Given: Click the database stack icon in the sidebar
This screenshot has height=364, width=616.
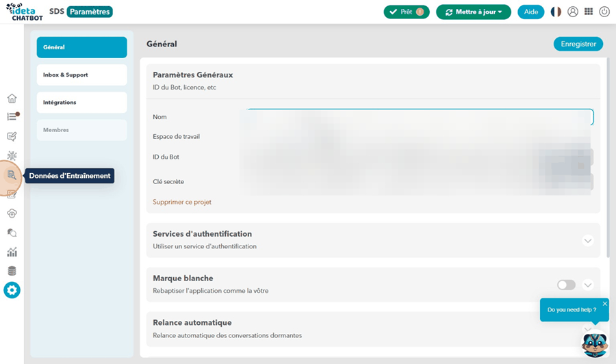Looking at the screenshot, I should [x=12, y=271].
